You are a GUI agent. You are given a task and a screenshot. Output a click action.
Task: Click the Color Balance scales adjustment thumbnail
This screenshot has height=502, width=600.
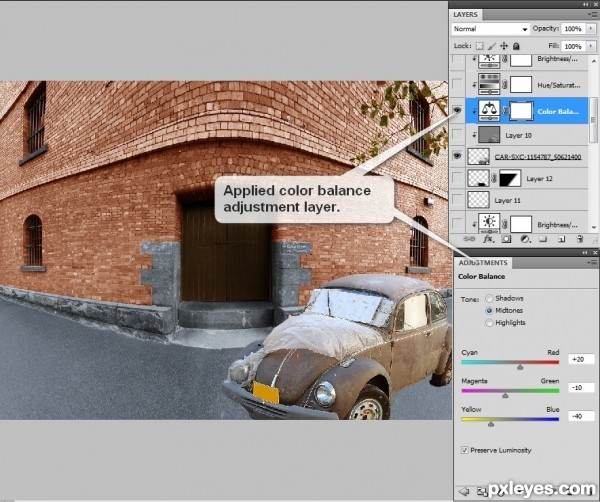pos(489,111)
